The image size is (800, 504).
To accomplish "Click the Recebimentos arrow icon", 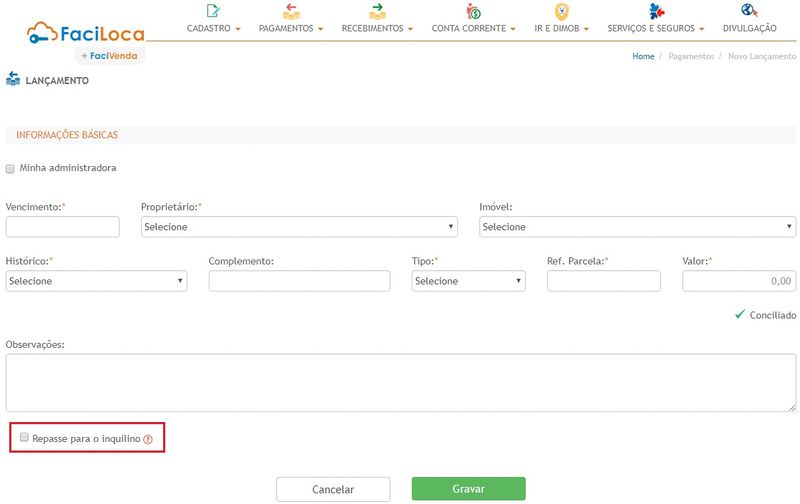I will 376,11.
